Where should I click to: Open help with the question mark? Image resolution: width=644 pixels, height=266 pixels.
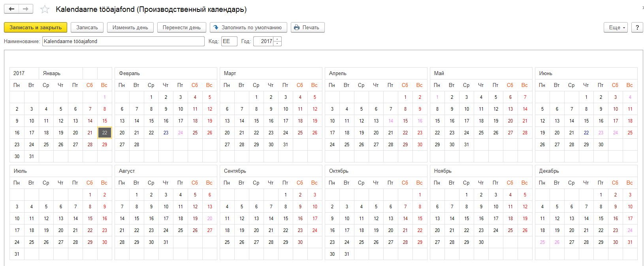coord(637,28)
